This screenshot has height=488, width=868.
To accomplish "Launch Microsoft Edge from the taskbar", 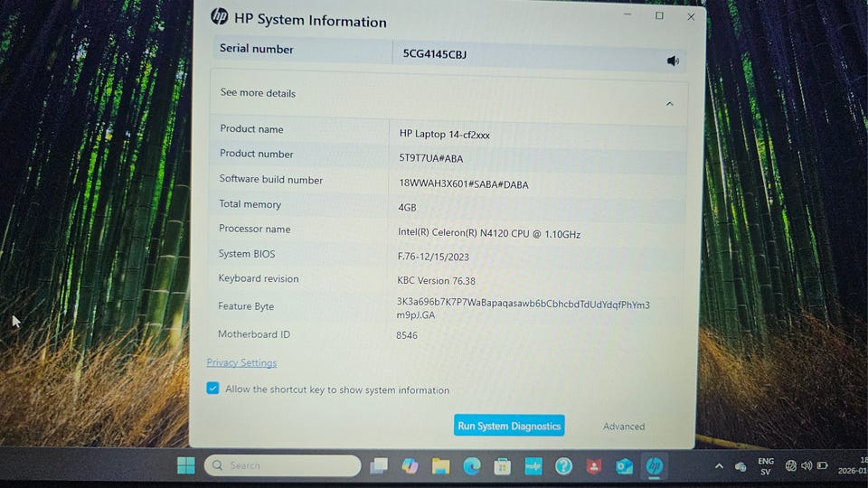I will [x=472, y=466].
